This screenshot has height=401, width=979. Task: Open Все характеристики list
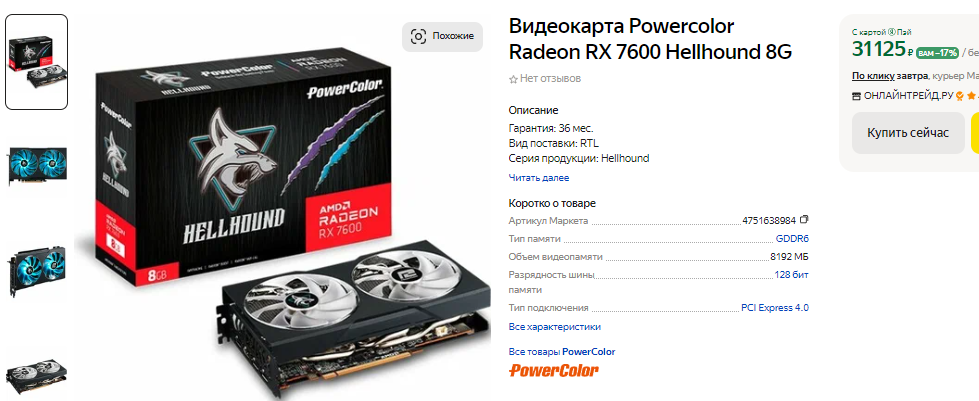pos(554,327)
